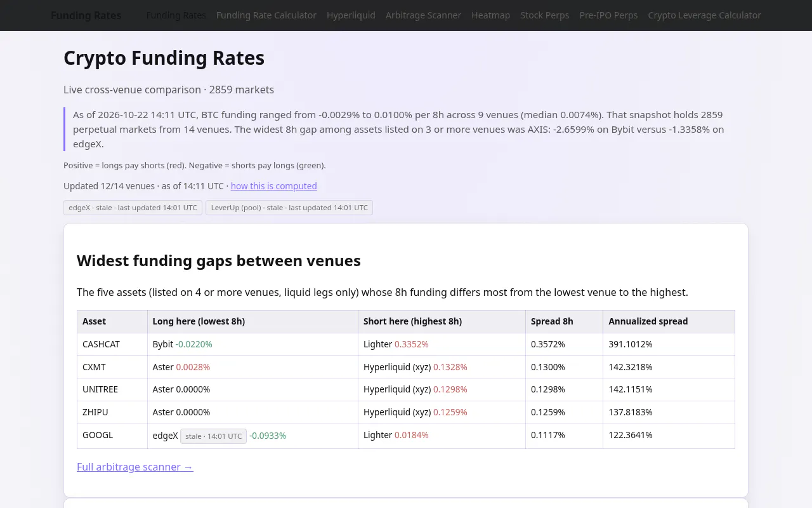This screenshot has height=508, width=812.
Task: Open the Funding Rates nav link beside Funding Rate Calculator
Action: [x=176, y=15]
